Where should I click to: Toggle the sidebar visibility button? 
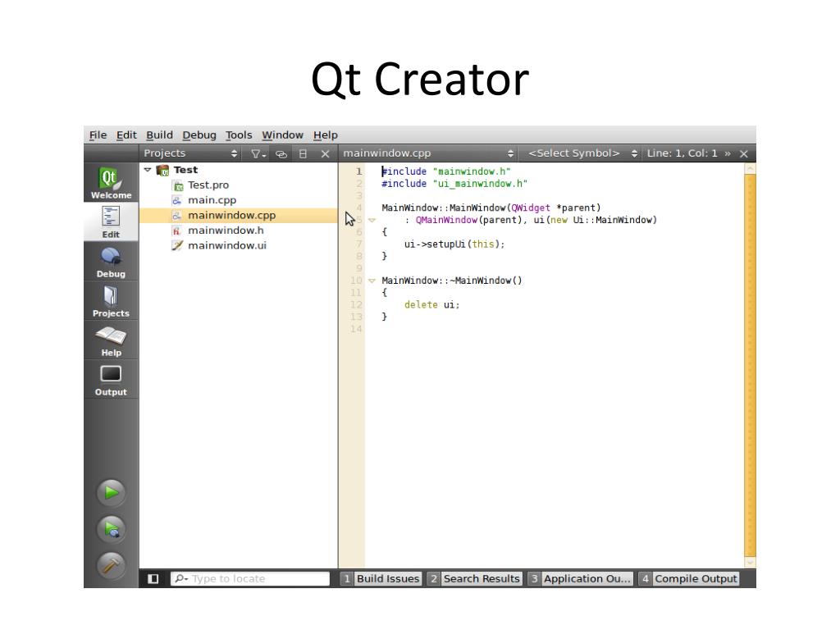(x=153, y=578)
